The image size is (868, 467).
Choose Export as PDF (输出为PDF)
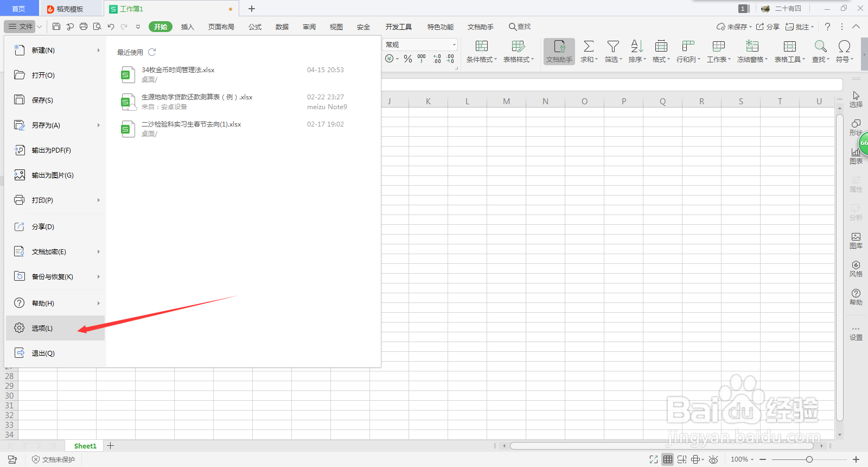coord(55,150)
